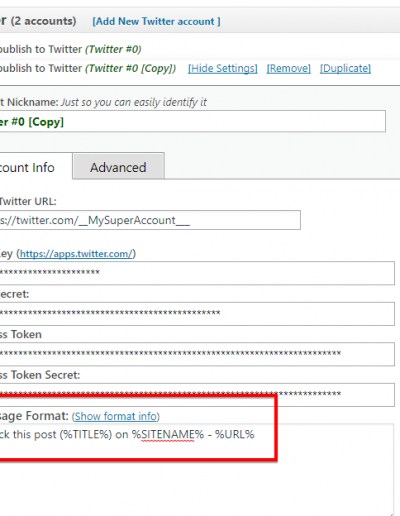Open the Show format info link
Image resolution: width=400 pixels, height=516 pixels.
tap(116, 416)
